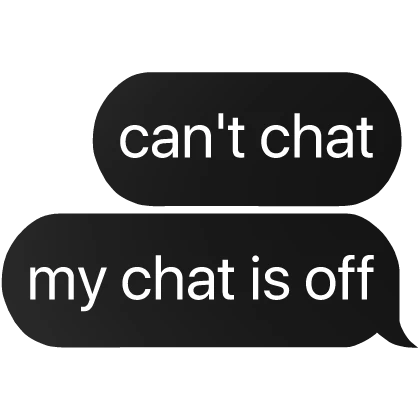This screenshot has width=420, height=420.
Task: Click the last "t" in the top bubble
Action: pos(365,138)
